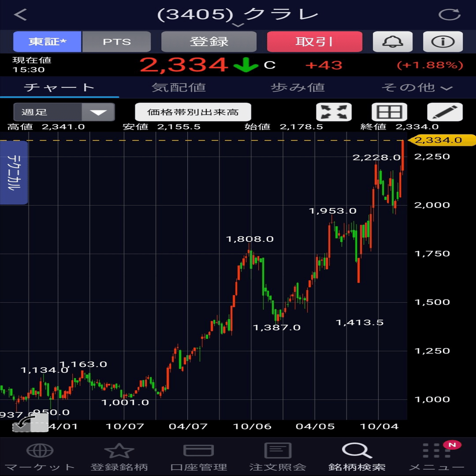
Task: Expand chart to full screen
Action: (334, 112)
